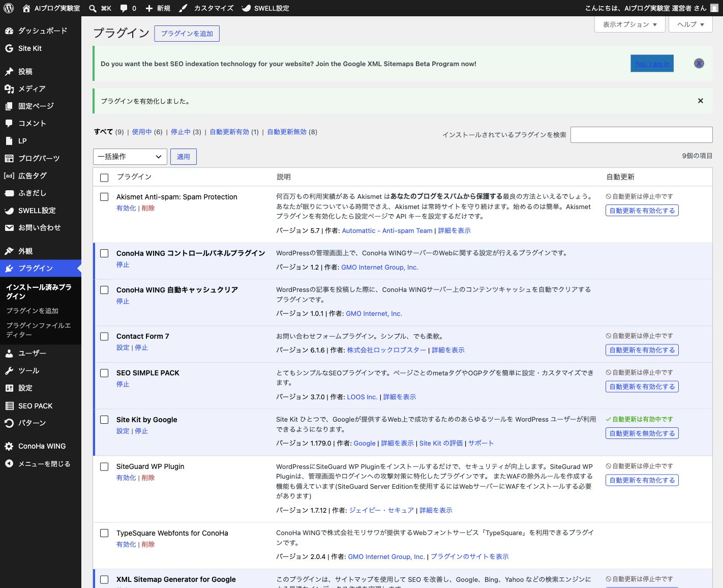Open Contact Form 7 設定 link
Viewport: 723px width, 588px height.
coord(123,347)
